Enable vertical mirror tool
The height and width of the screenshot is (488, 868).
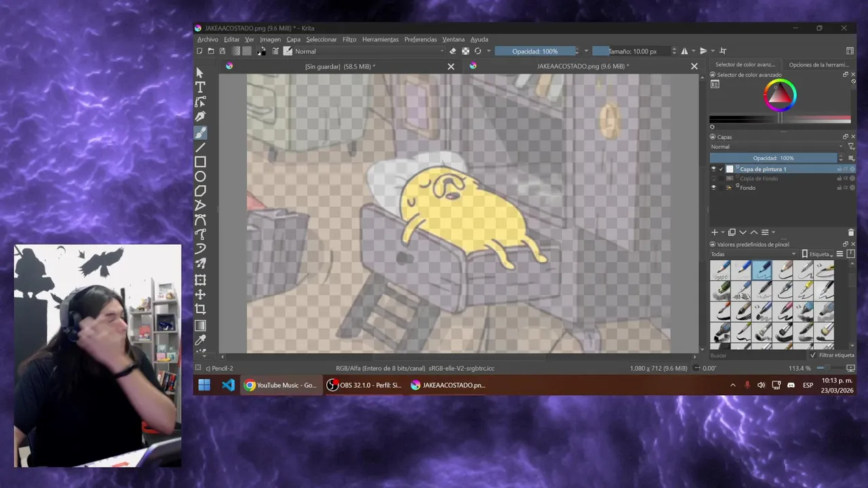tap(703, 51)
